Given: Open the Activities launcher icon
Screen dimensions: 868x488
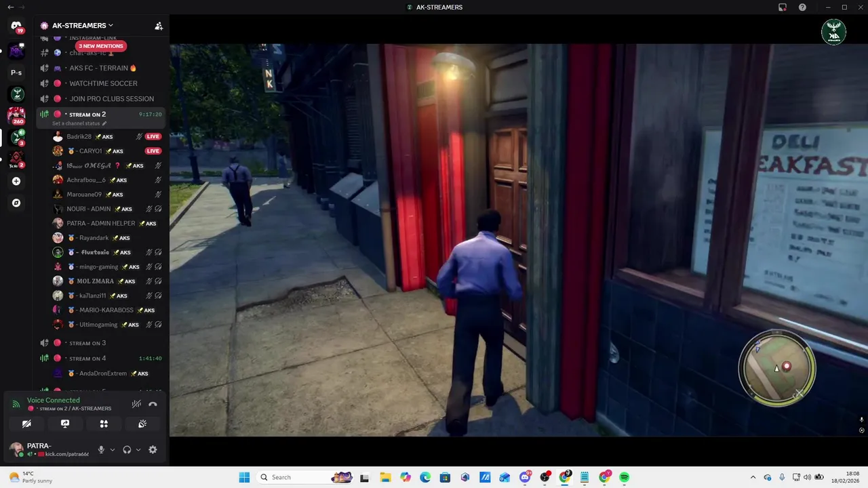Looking at the screenshot, I should pyautogui.click(x=104, y=424).
